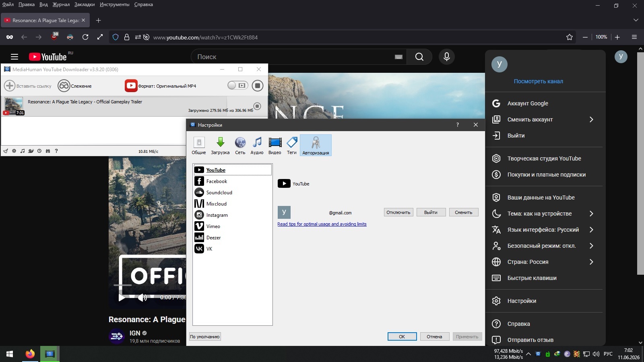Open Ваши данные на YouTube
Screen dimensions: 644x362
[x=544, y=197]
